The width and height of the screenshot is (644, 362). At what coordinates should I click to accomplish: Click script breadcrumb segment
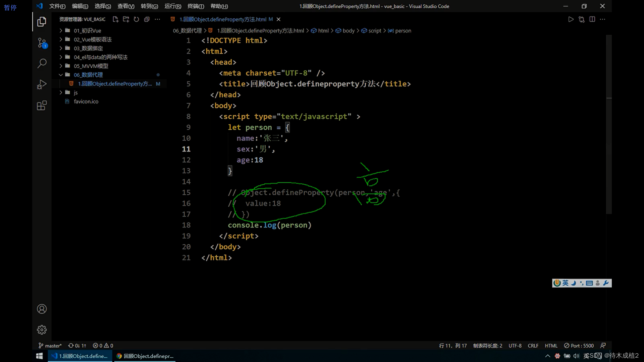[x=371, y=31]
